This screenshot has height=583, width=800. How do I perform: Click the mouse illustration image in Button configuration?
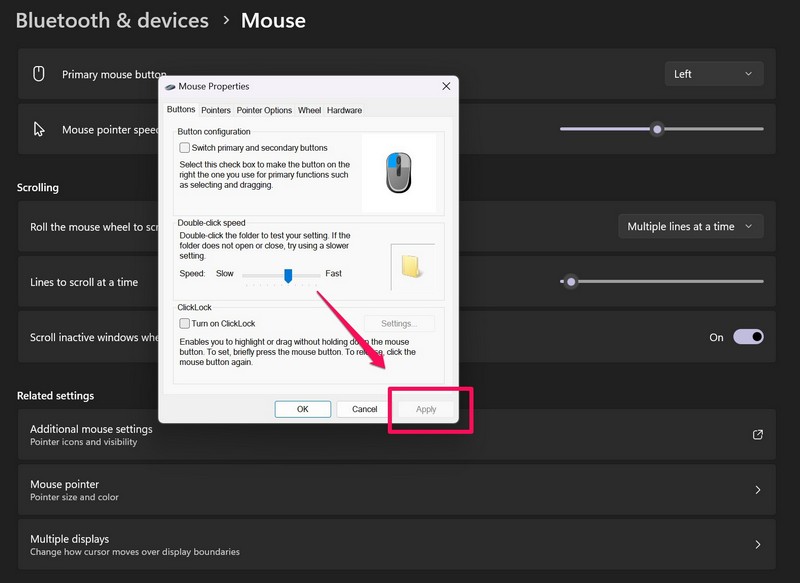pos(398,172)
